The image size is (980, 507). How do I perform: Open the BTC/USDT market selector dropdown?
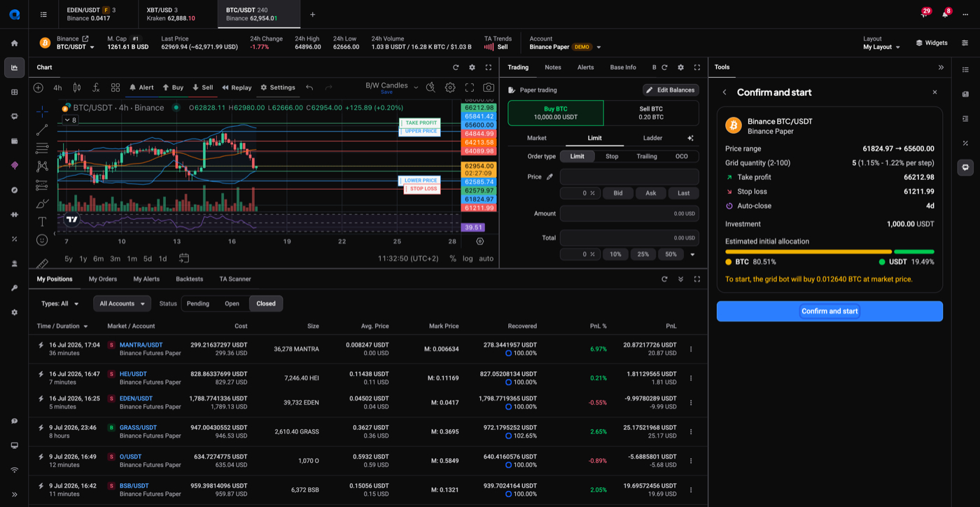point(76,47)
